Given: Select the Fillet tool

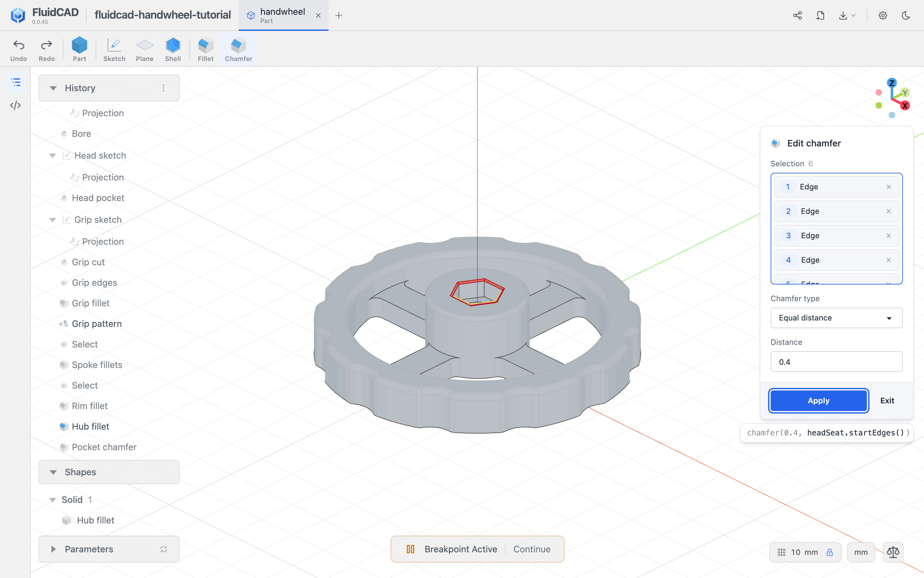Looking at the screenshot, I should tap(205, 50).
